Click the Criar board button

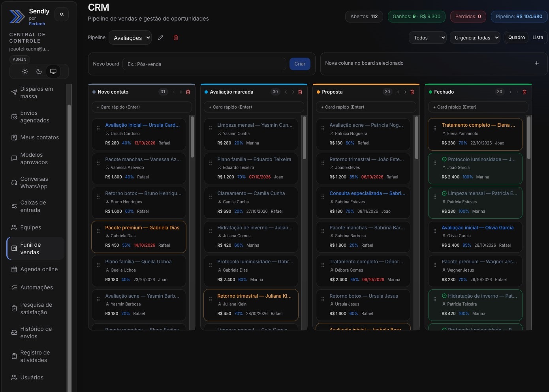[x=300, y=64]
